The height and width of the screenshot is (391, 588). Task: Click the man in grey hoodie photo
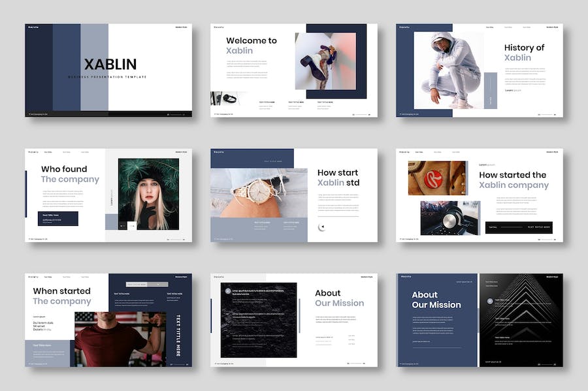pos(448,70)
